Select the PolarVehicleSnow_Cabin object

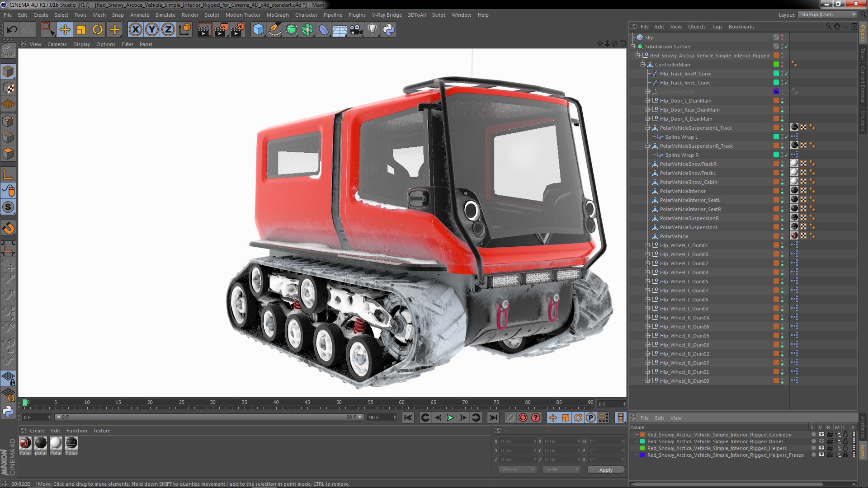point(688,182)
